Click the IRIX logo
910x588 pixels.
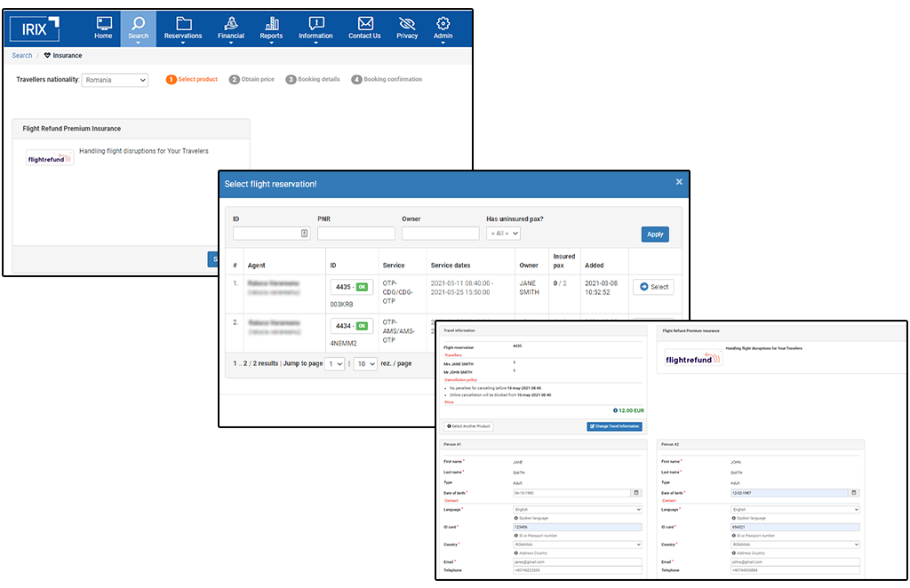point(36,28)
